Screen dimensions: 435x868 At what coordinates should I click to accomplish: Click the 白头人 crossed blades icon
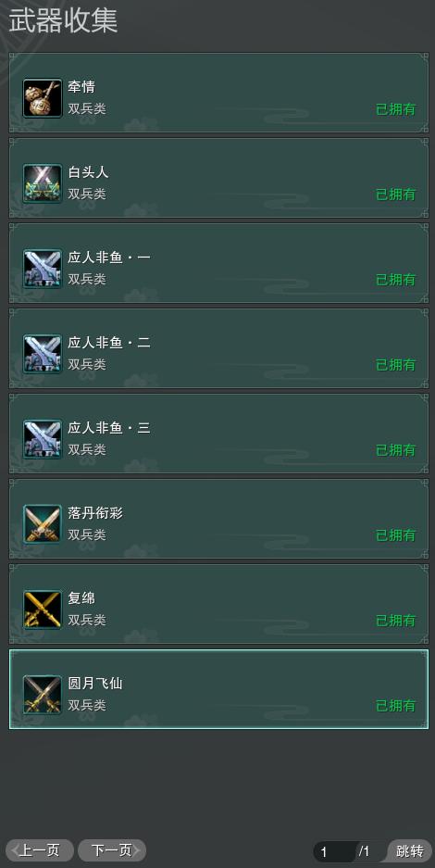coord(43,183)
